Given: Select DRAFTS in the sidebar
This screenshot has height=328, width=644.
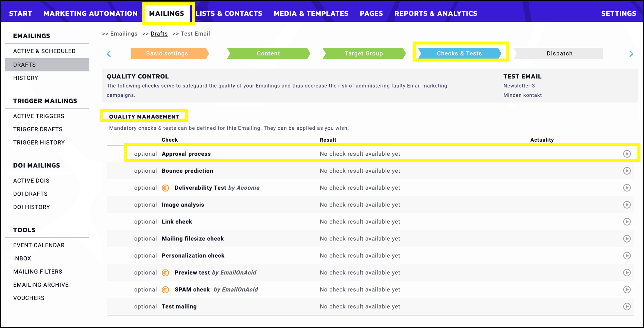Looking at the screenshot, I should point(47,65).
